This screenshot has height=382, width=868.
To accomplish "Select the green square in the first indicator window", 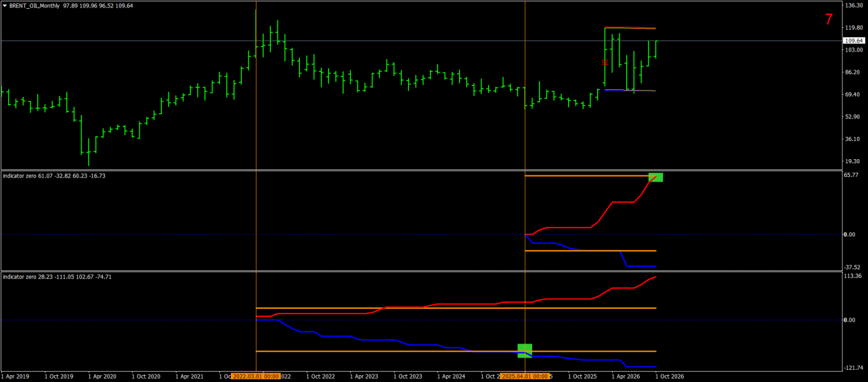I will (x=655, y=177).
